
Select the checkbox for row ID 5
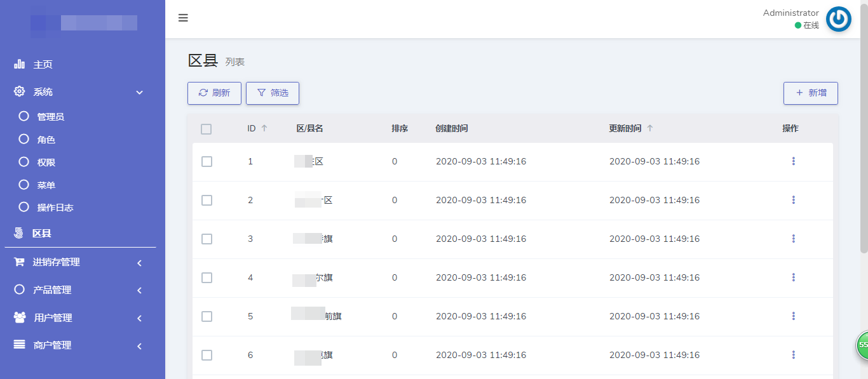coord(207,316)
